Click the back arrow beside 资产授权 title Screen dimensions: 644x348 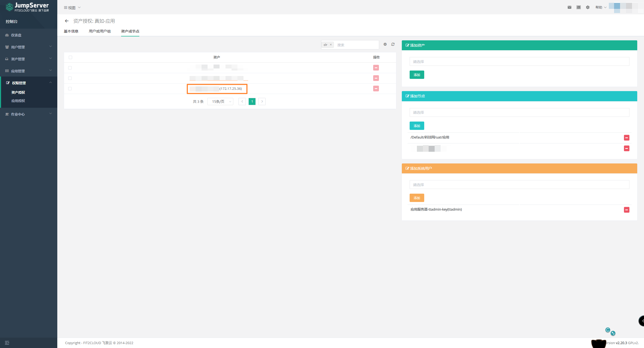(67, 21)
